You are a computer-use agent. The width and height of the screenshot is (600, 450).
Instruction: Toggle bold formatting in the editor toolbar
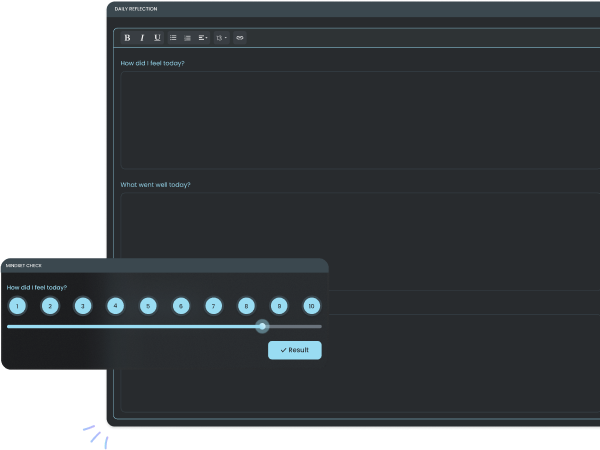(x=127, y=38)
